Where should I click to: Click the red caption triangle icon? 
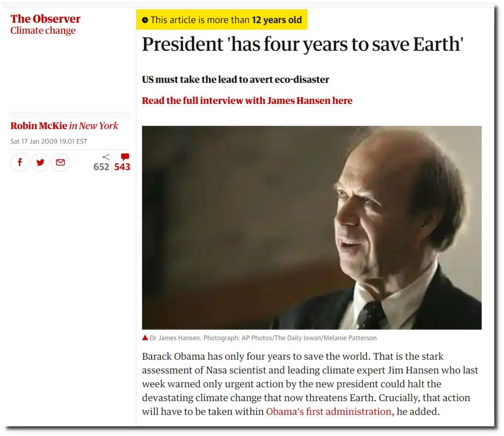pos(145,337)
